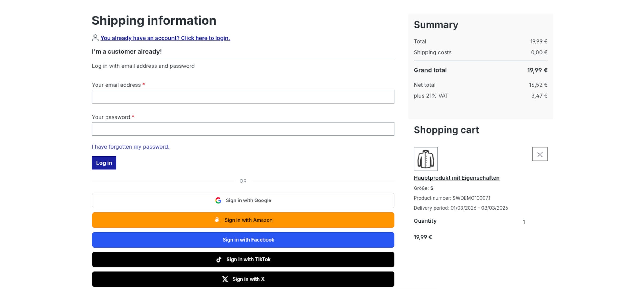Screen dimensions: 644x289
Task: Click the Net total value 16,52 €
Action: [x=538, y=85]
